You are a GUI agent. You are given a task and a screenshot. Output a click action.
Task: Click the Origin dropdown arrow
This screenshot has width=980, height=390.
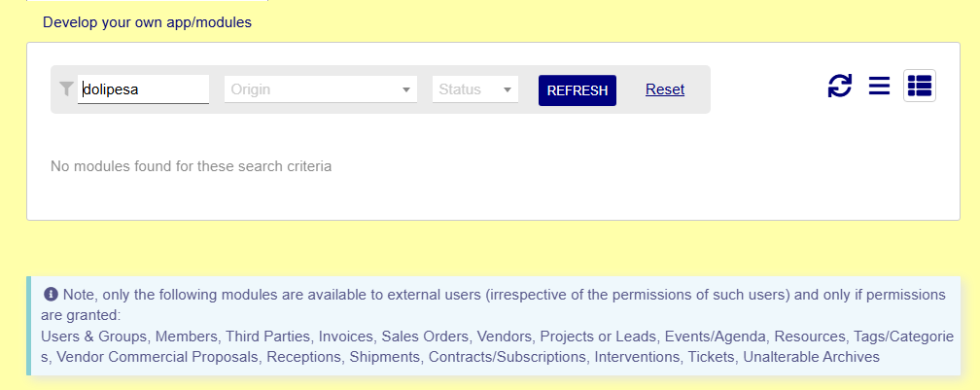[406, 90]
